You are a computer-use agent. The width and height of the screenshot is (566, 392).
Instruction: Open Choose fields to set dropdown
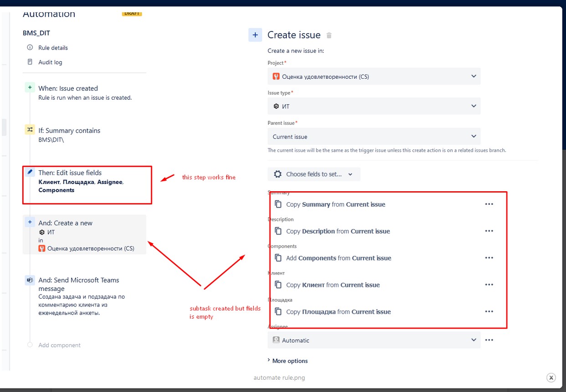click(x=314, y=174)
